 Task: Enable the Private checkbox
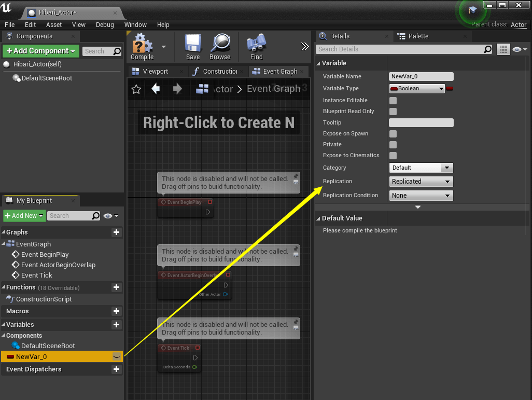(x=393, y=145)
